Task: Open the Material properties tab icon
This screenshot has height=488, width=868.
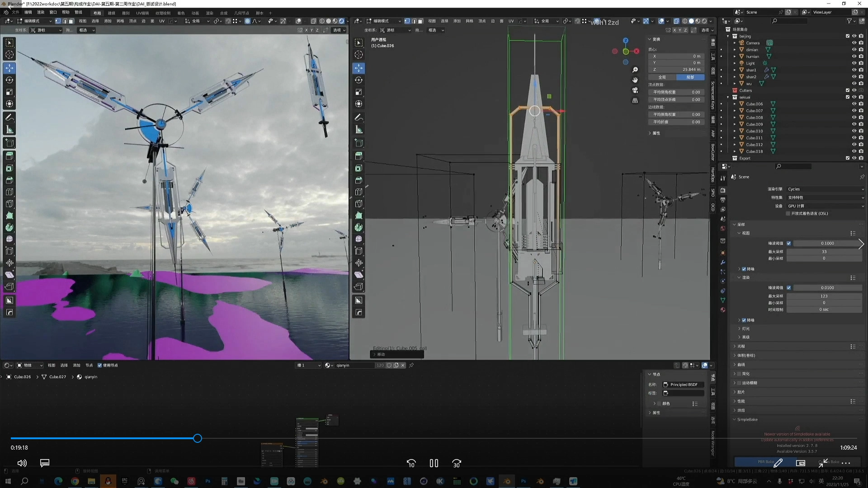Action: coord(723,310)
